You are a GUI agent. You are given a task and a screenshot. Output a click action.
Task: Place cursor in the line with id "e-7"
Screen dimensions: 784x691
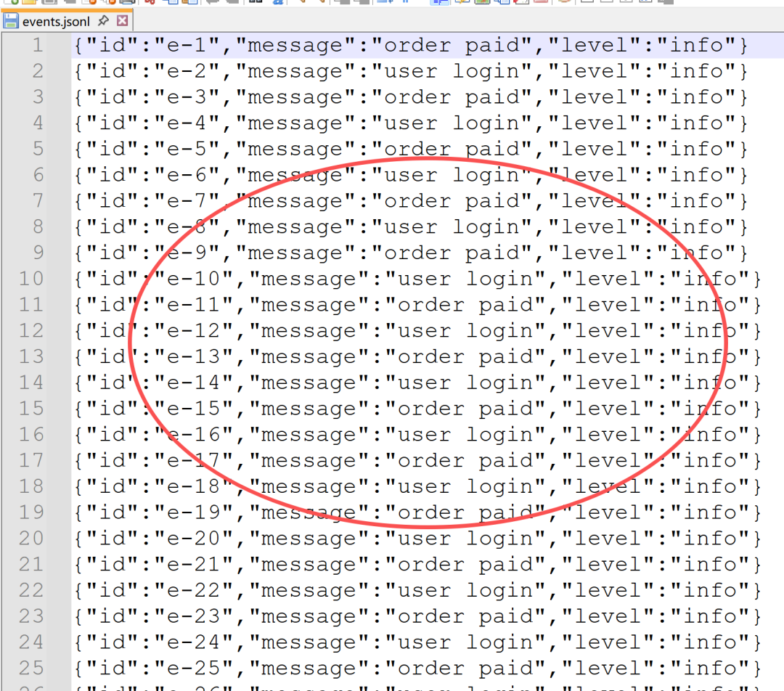[x=410, y=202]
